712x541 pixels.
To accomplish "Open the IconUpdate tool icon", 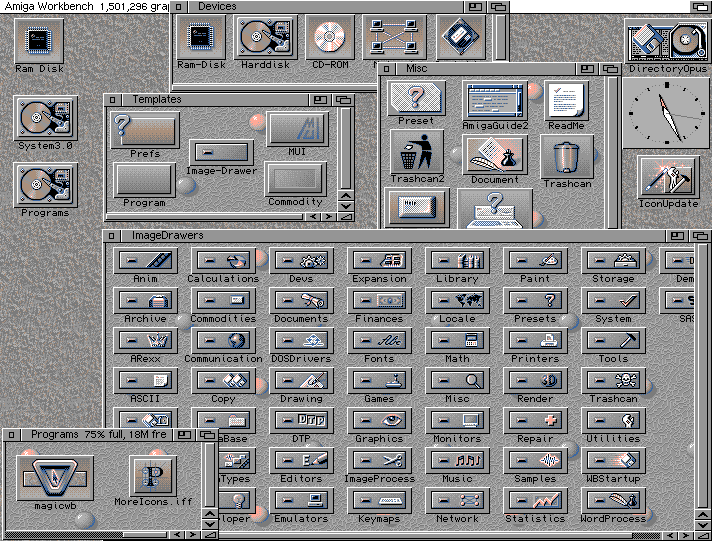I will click(x=668, y=177).
